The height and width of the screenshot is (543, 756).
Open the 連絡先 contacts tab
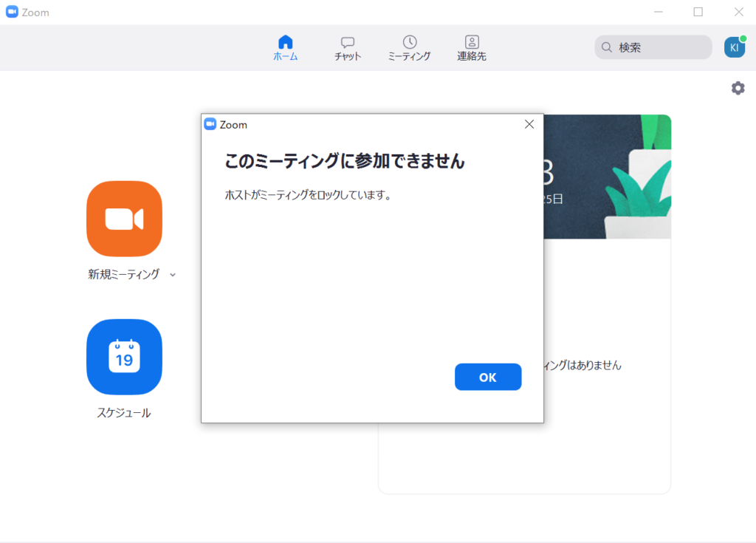pos(471,43)
